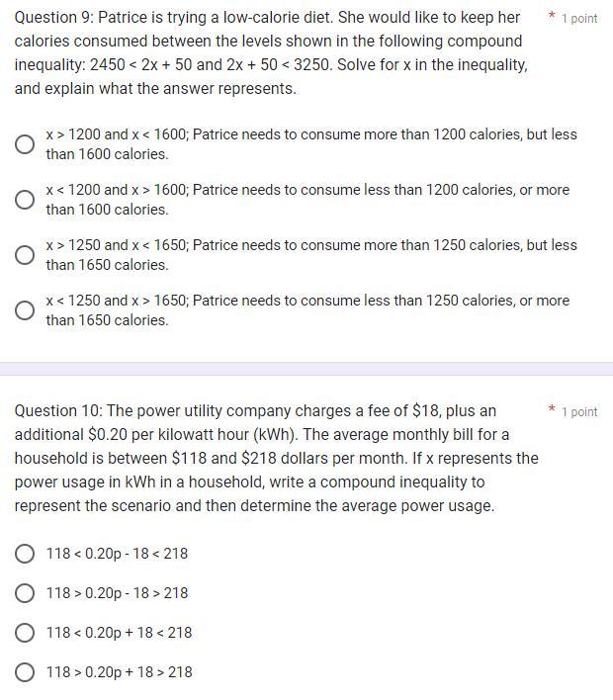Click the red required asterisk beside Question 9
Screen dimensions: 613x700
pyautogui.click(x=552, y=17)
